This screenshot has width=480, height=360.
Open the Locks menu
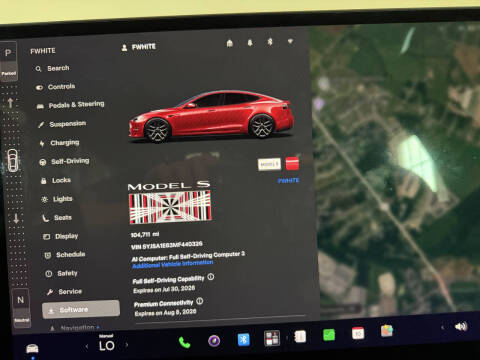pyautogui.click(x=56, y=180)
